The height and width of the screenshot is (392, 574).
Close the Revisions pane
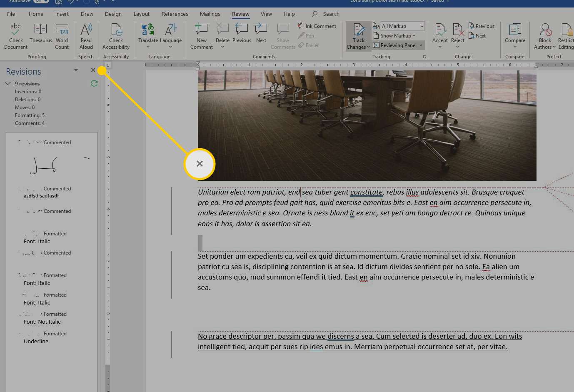[93, 70]
